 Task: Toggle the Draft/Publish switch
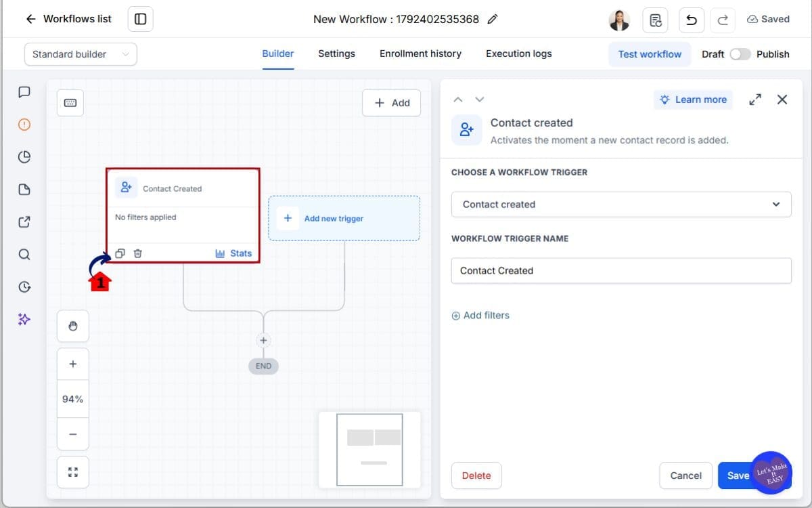pyautogui.click(x=740, y=54)
